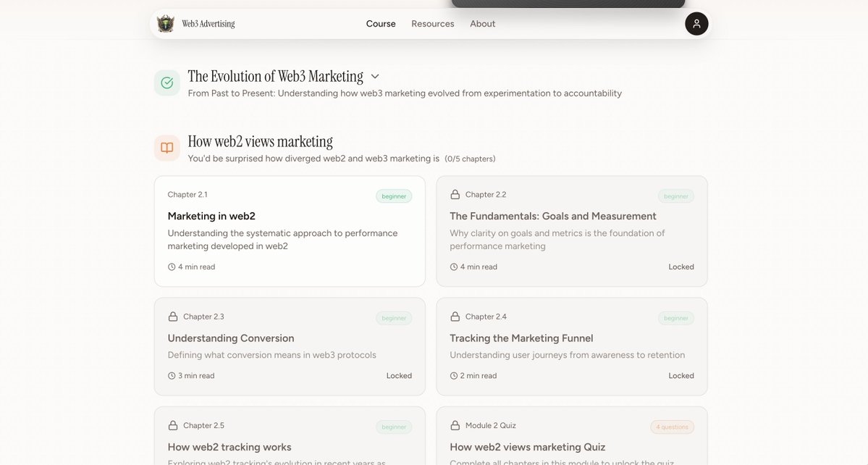868x465 pixels.
Task: Click '2 min read' on Tracking the Marketing Funnel
Action: coord(479,375)
